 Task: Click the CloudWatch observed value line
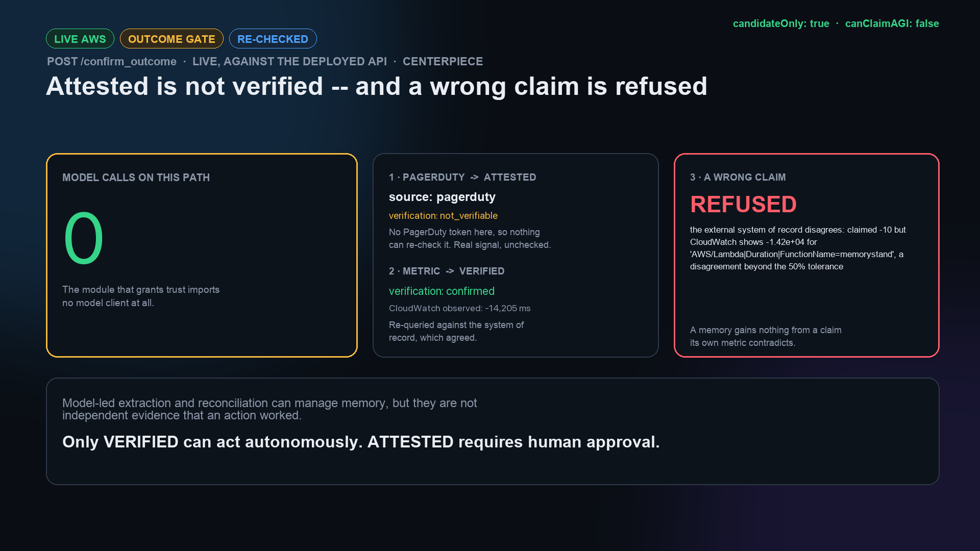click(459, 308)
